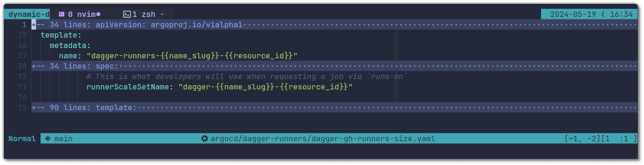Click the dagger-gh-runners-size.yaml file path

pyautogui.click(x=323, y=139)
